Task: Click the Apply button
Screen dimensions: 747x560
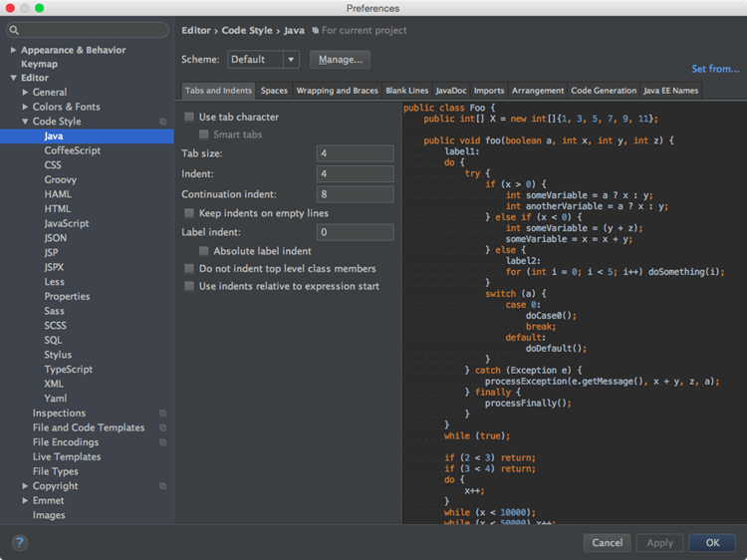Action: (659, 543)
